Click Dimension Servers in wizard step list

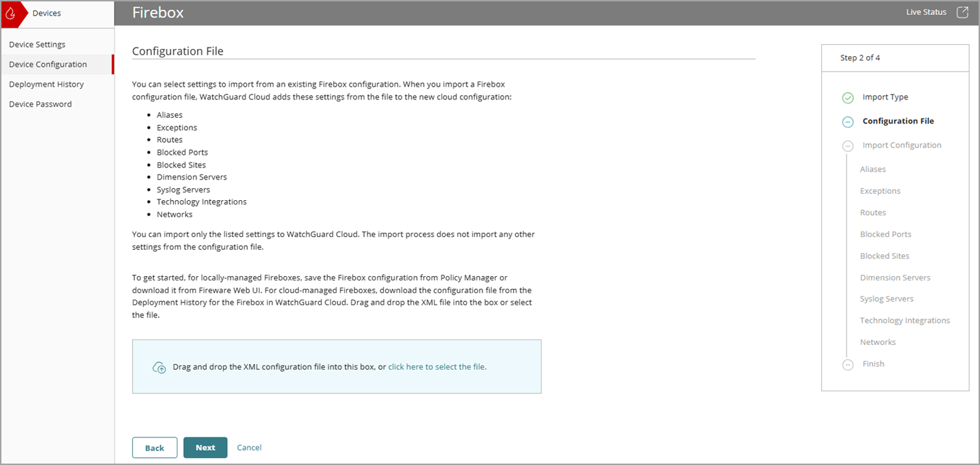895,278
